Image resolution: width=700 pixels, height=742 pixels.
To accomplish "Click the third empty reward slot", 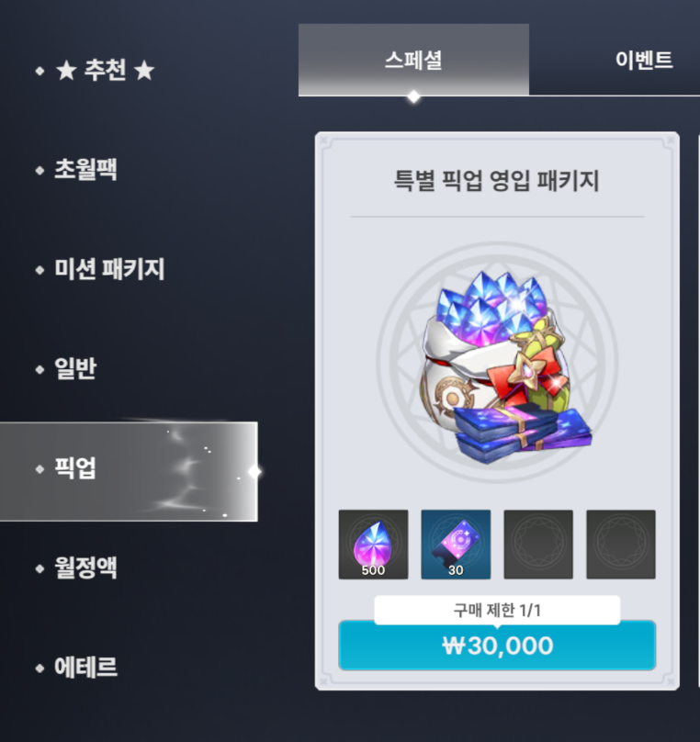I will [538, 545].
